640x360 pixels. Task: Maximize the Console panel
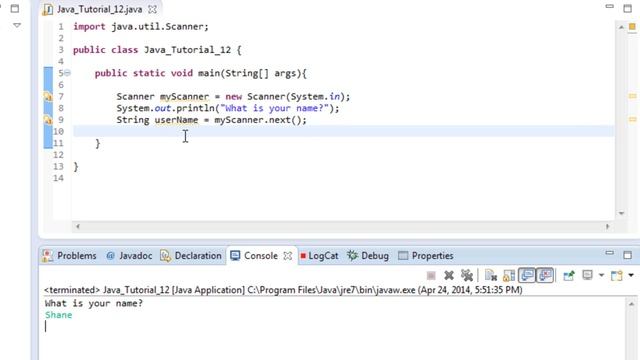pyautogui.click(x=628, y=256)
